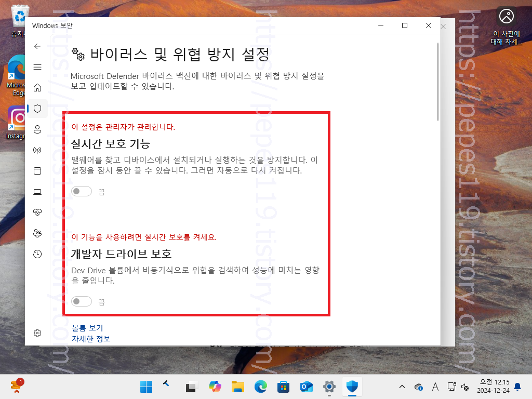This screenshot has width=532, height=399.
Task: Click the 실시간 보호 기능 heading
Action: click(x=111, y=144)
